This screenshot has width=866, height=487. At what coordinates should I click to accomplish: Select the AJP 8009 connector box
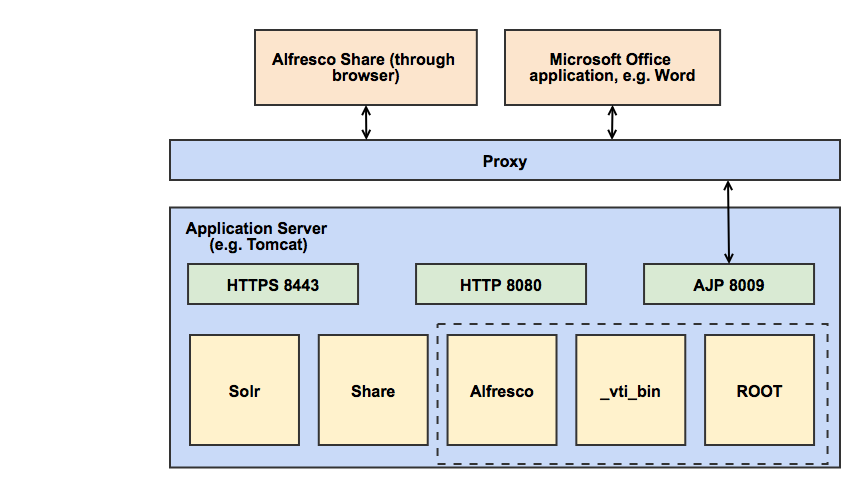click(728, 285)
